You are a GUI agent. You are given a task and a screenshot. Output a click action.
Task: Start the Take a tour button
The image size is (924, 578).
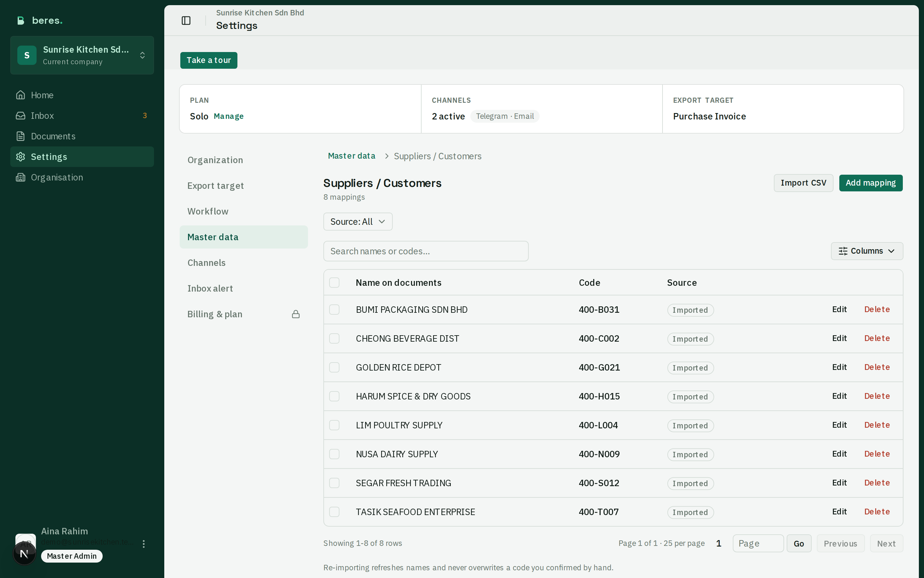(209, 60)
